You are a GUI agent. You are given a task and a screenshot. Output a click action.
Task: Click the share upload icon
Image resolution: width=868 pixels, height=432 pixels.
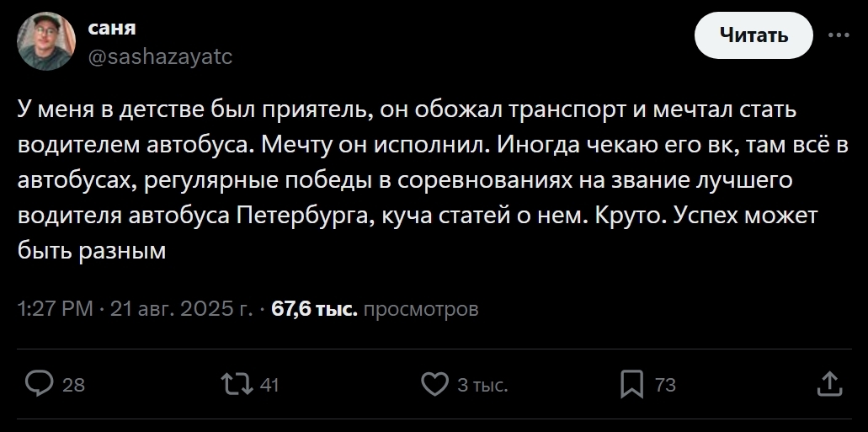pos(829,385)
